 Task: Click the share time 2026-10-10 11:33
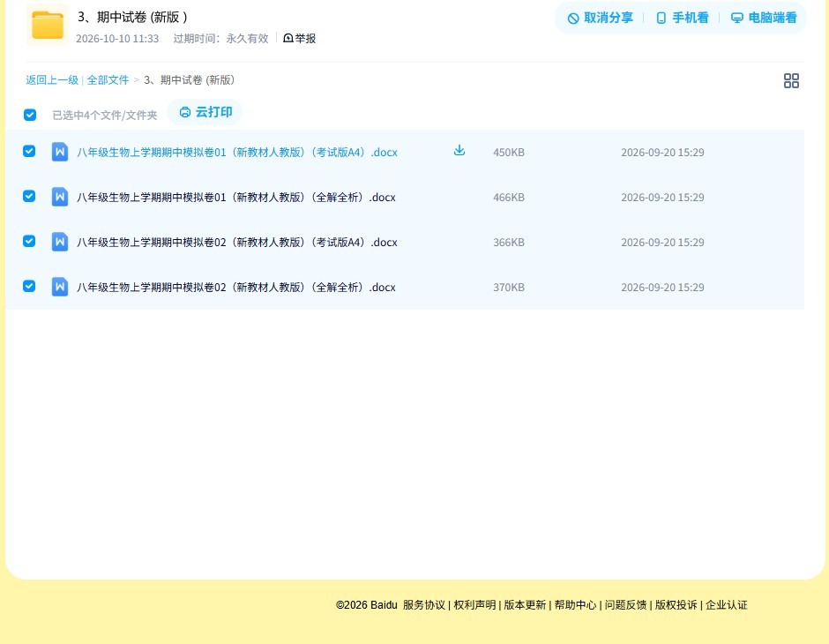(117, 39)
